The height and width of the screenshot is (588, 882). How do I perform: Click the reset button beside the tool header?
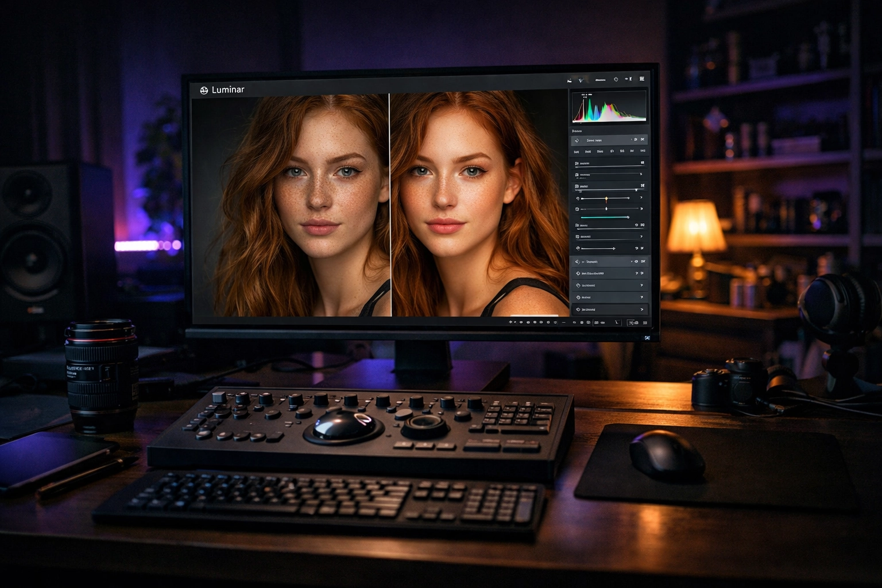click(644, 140)
